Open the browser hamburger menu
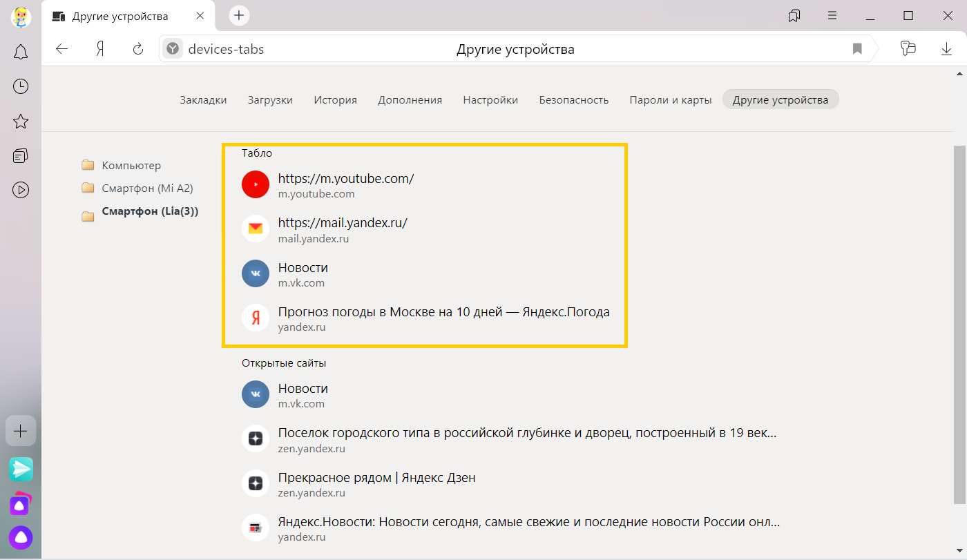This screenshot has width=967, height=560. coord(832,15)
